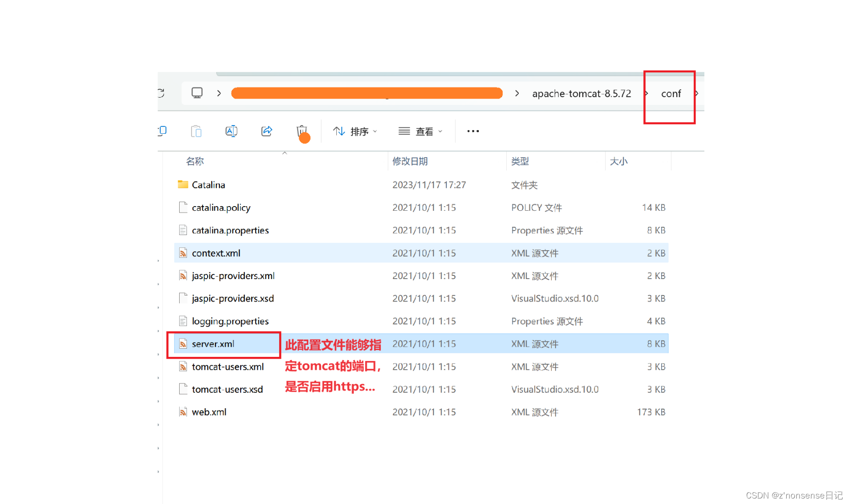This screenshot has height=504, width=850.
Task: Click the Delete trash icon in the toolbar
Action: pyautogui.click(x=302, y=131)
